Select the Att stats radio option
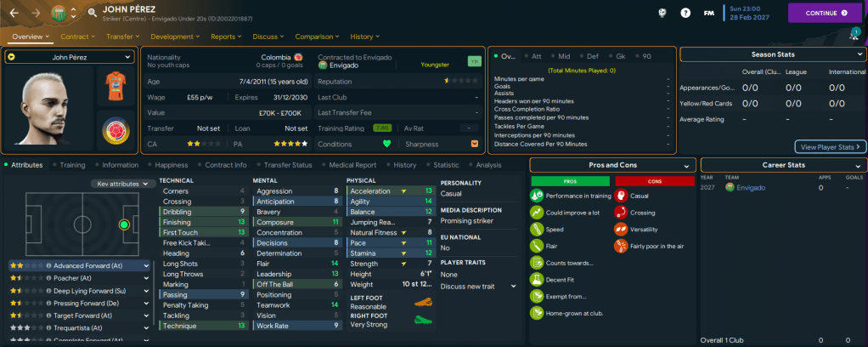Image resolution: width=868 pixels, height=347 pixels. [533, 56]
